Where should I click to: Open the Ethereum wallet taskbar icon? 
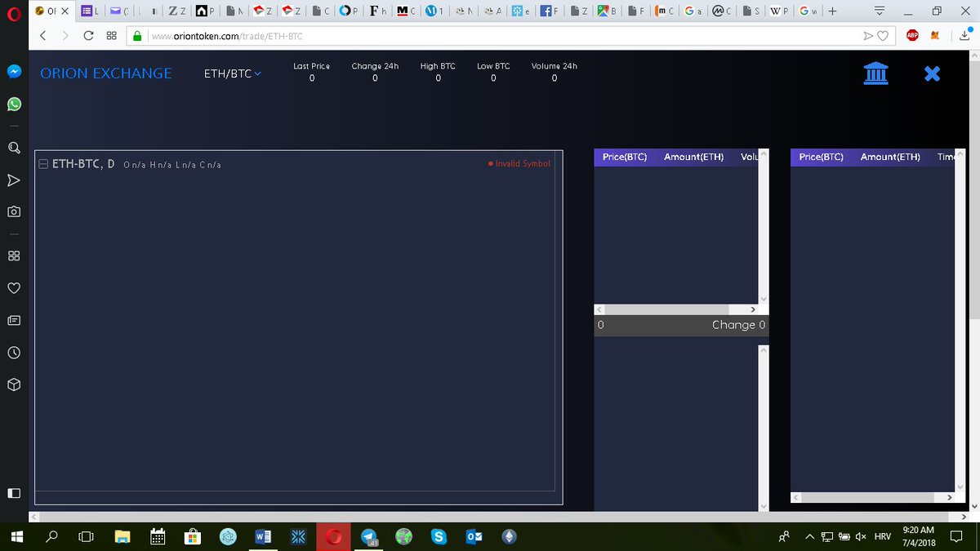(x=510, y=536)
